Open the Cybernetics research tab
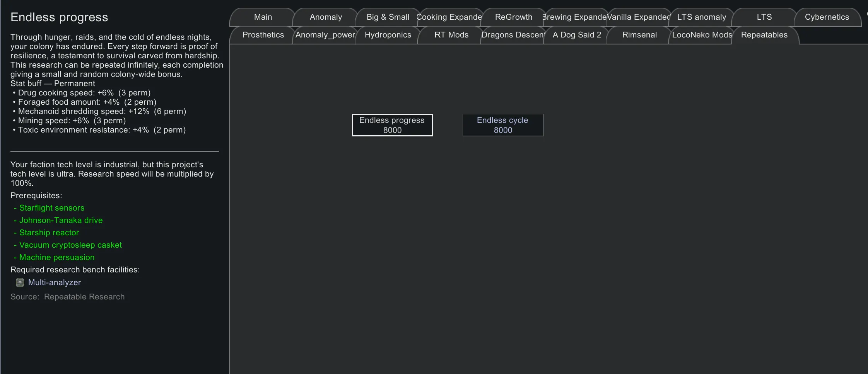This screenshot has height=374, width=868. 827,17
